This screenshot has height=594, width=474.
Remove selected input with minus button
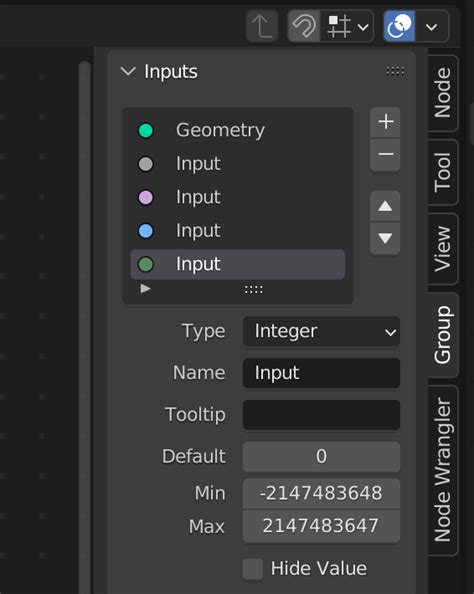[385, 155]
